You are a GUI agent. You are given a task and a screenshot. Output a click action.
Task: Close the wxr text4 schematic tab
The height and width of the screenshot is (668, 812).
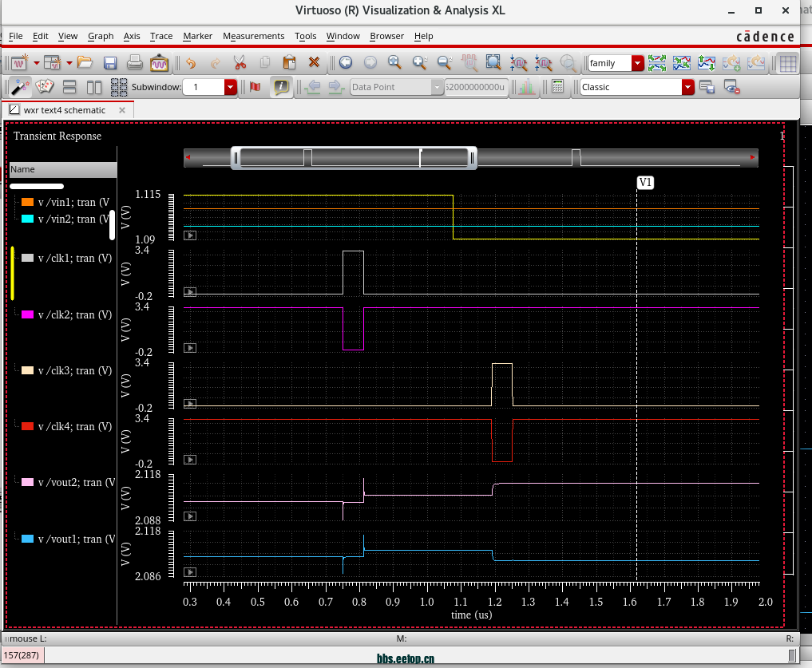pyautogui.click(x=122, y=110)
